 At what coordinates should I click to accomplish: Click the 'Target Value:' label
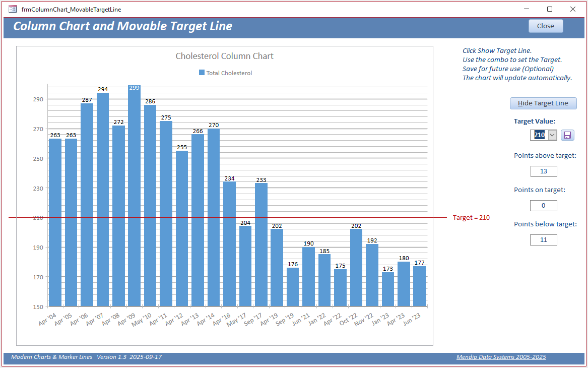pyautogui.click(x=535, y=121)
